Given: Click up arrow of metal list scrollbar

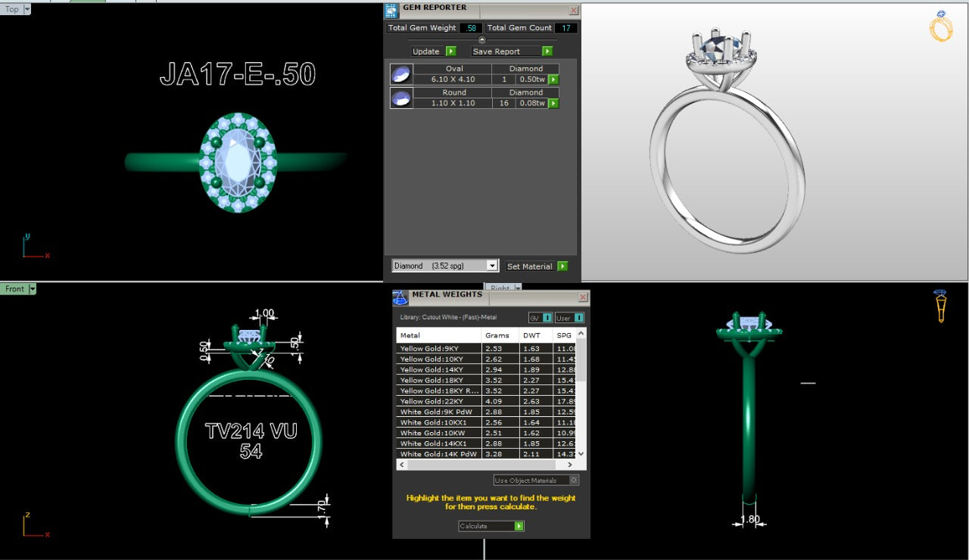Looking at the screenshot, I should click(581, 333).
